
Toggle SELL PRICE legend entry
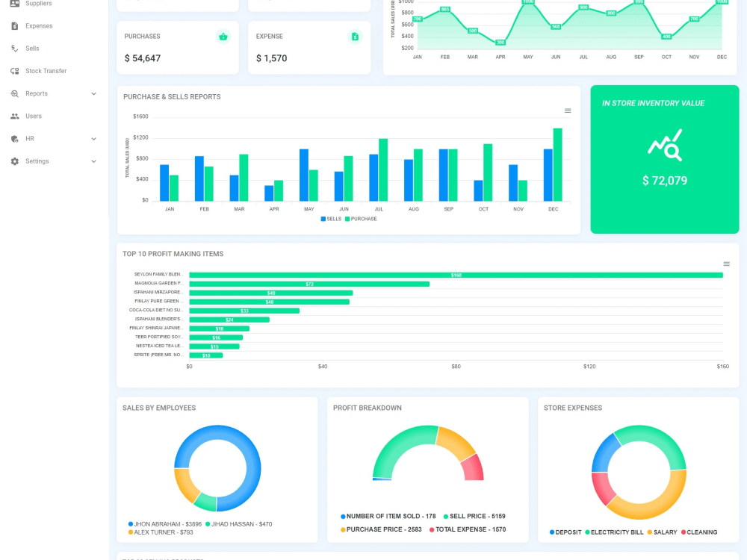pos(474,516)
